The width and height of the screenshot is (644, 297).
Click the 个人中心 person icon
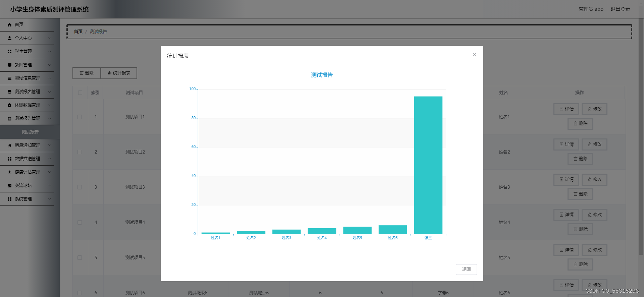[x=9, y=38]
